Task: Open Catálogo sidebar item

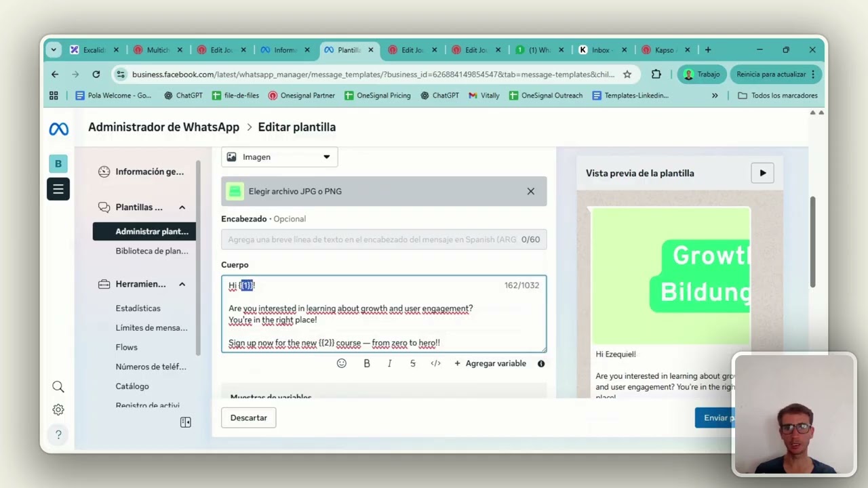Action: 132,386
